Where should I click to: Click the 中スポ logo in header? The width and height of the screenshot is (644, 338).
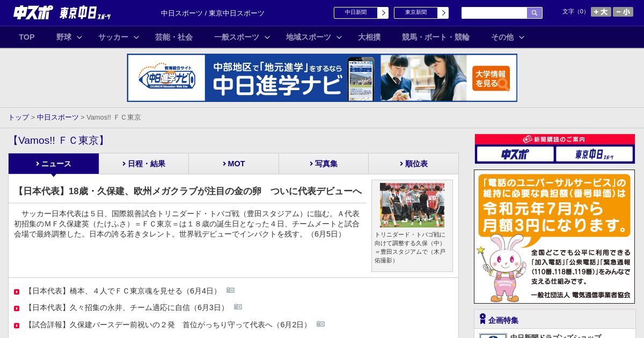[x=33, y=12]
